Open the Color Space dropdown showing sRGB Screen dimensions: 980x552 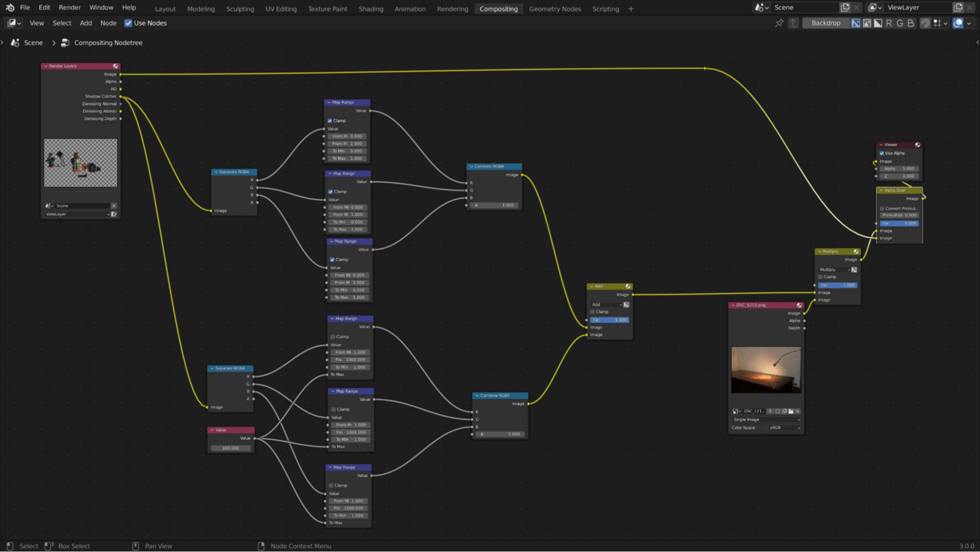click(x=783, y=427)
